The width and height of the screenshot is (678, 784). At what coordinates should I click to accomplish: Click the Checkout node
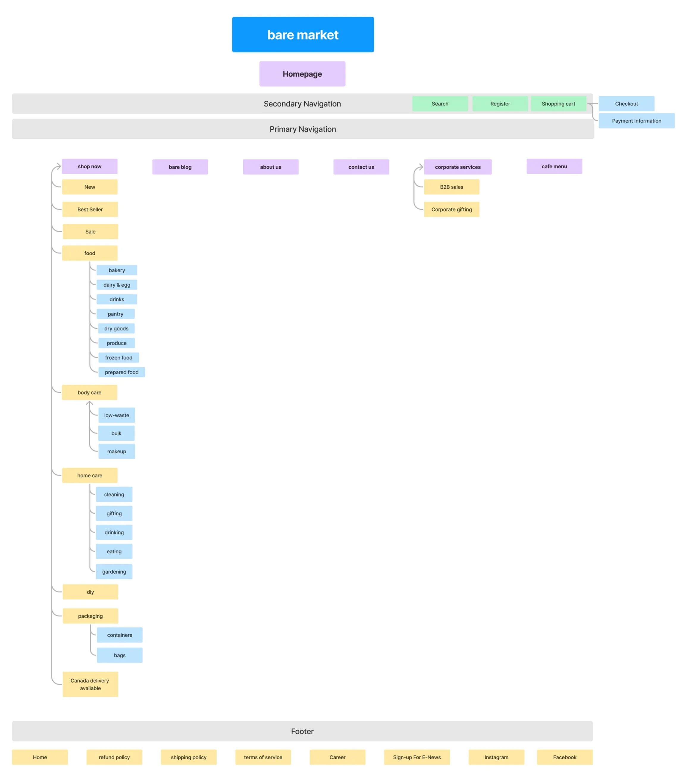coord(626,104)
